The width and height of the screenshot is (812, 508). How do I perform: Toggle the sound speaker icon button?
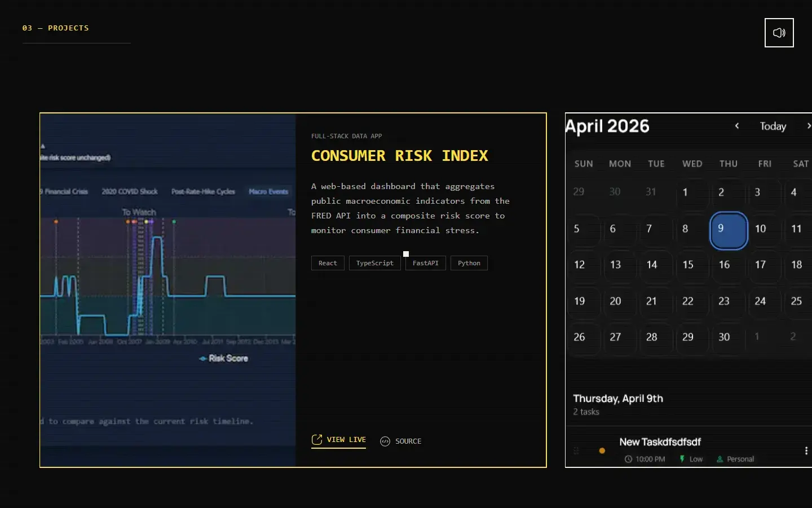779,33
